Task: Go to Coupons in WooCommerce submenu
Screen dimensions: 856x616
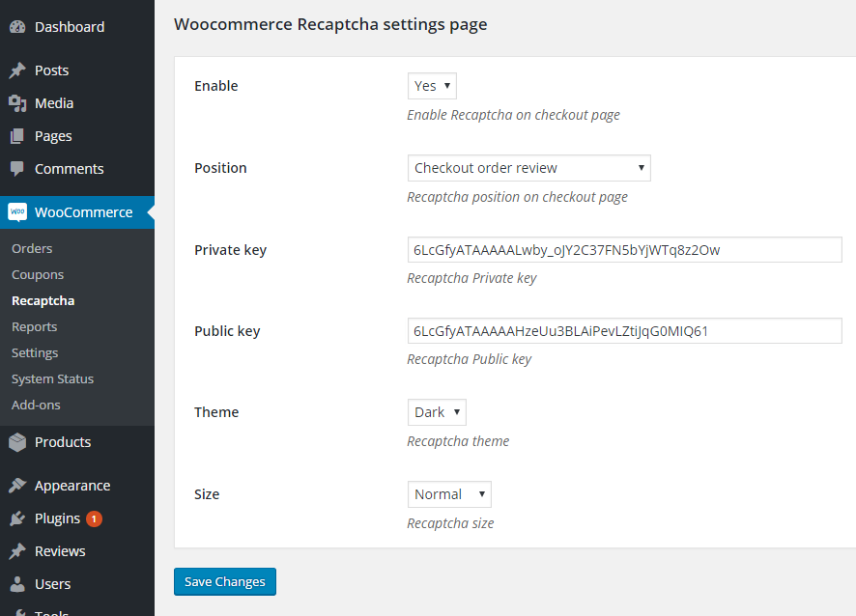Action: click(38, 274)
